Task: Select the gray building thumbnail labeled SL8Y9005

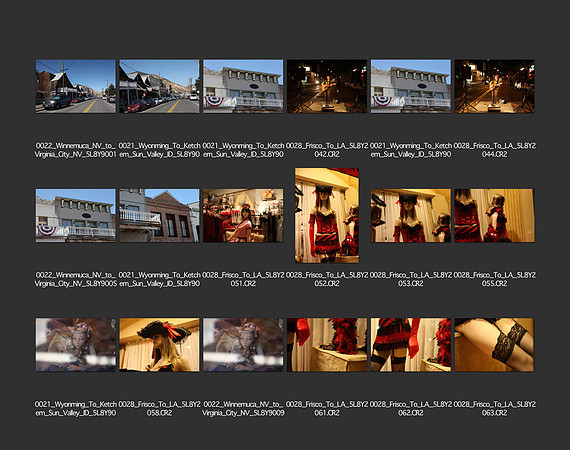Action: pos(76,216)
